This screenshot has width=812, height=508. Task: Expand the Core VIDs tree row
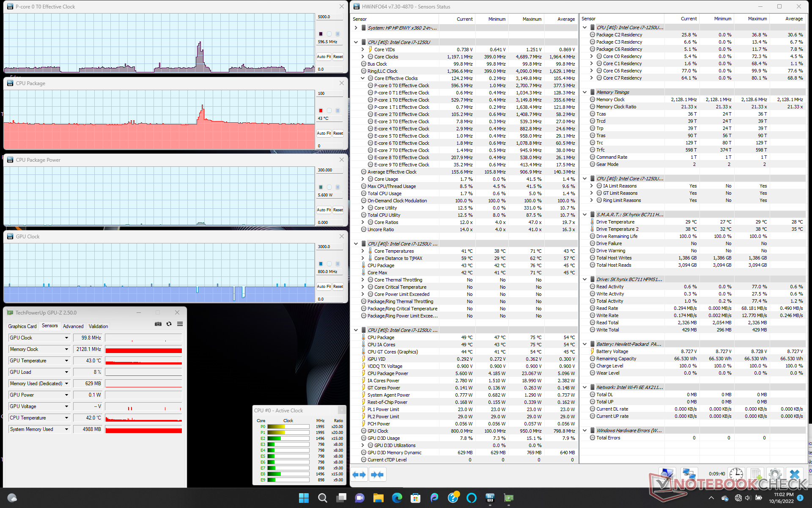[x=362, y=50]
